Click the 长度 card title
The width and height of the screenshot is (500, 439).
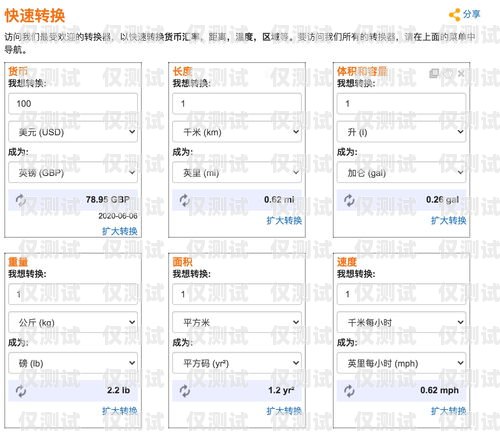182,71
